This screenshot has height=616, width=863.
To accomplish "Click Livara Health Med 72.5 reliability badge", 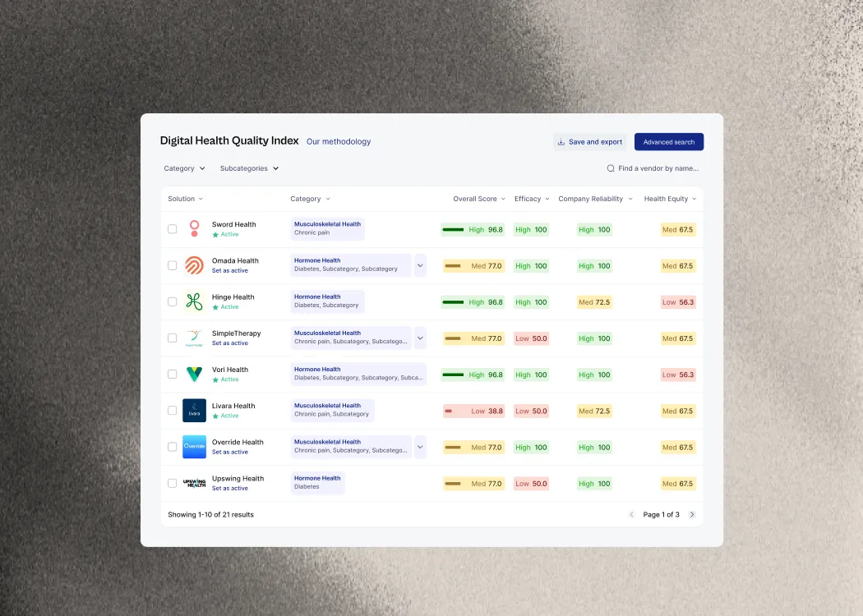I will [x=594, y=411].
